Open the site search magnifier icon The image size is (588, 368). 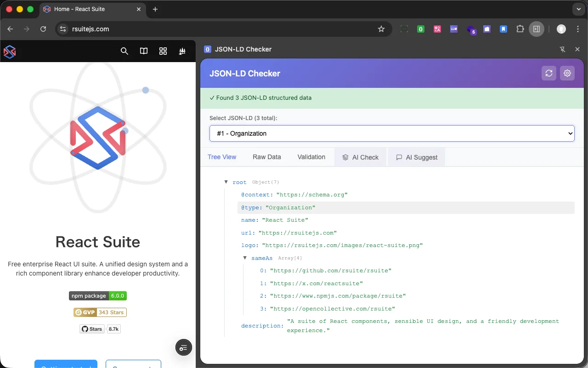pos(124,51)
